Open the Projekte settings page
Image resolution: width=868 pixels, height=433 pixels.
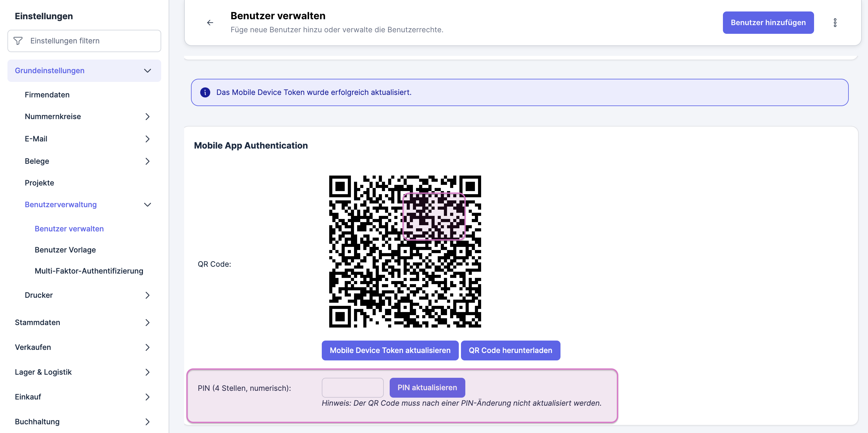(x=39, y=183)
